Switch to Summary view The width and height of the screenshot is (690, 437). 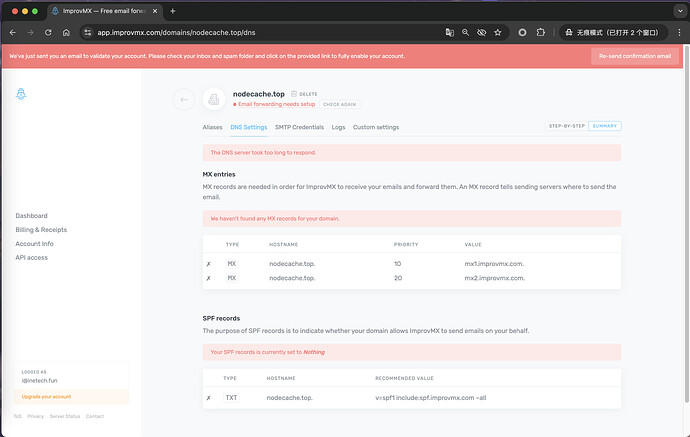[x=604, y=126]
